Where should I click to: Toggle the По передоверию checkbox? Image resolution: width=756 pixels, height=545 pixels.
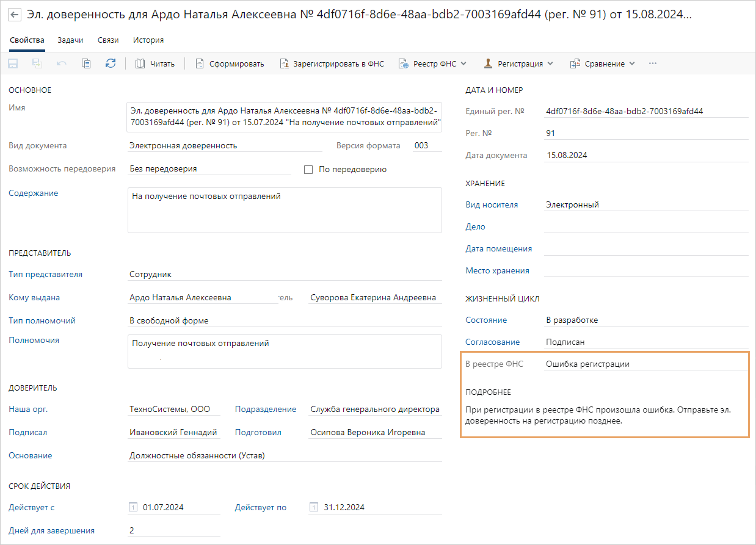tap(308, 170)
